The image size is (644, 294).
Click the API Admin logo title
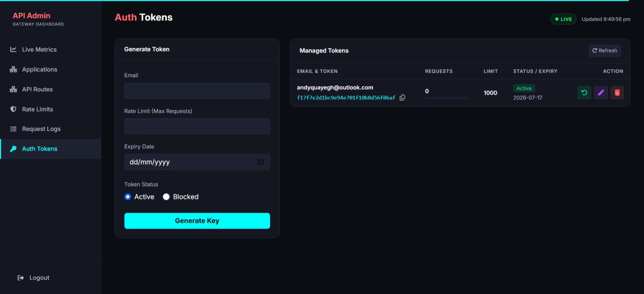31,16
